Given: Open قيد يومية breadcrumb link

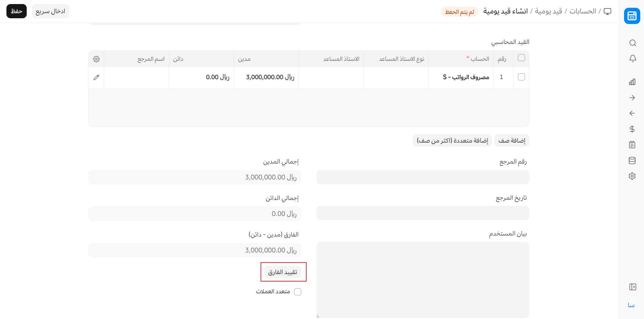Looking at the screenshot, I should point(548,11).
